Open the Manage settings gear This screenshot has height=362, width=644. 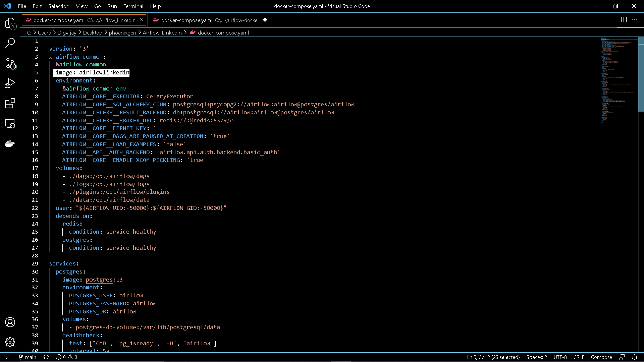10,342
